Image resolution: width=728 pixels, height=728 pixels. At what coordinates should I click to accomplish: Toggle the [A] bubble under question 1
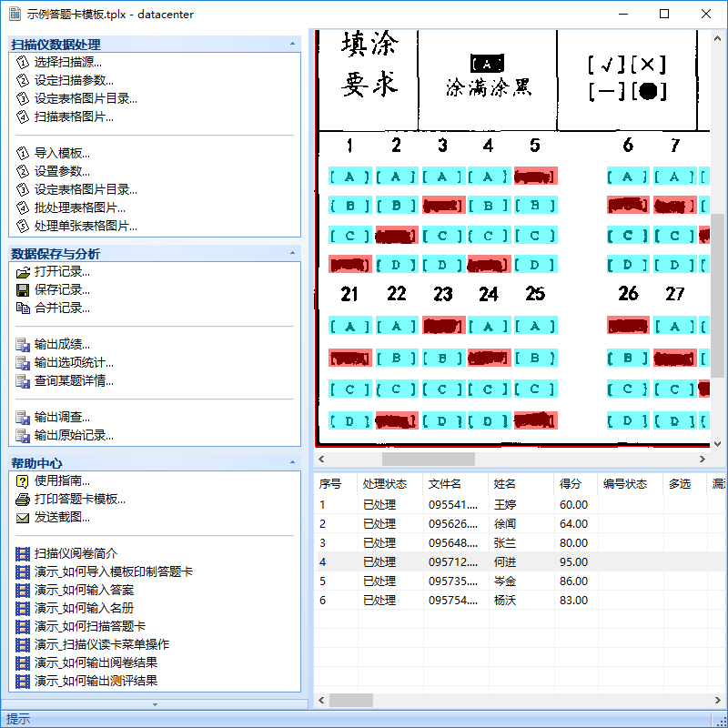pos(350,177)
